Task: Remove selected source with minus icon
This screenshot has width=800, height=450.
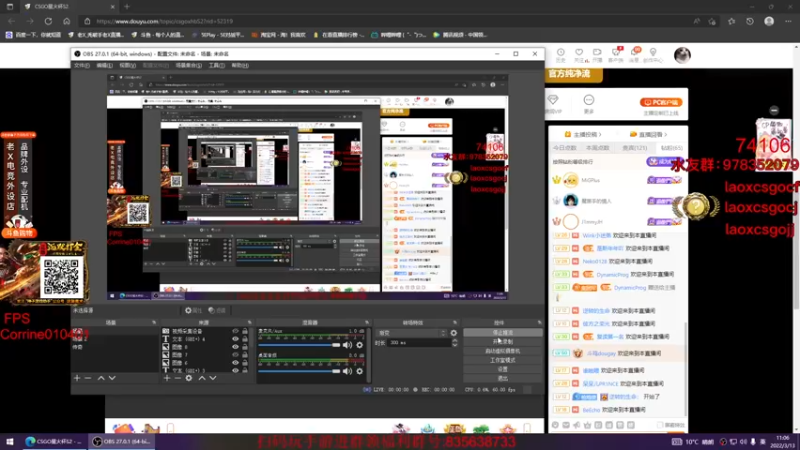Action: pos(178,378)
